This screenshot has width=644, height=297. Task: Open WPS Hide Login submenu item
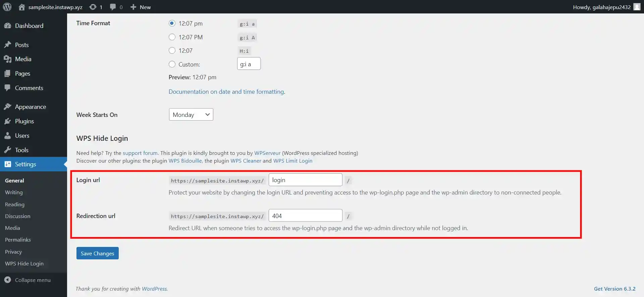point(24,263)
